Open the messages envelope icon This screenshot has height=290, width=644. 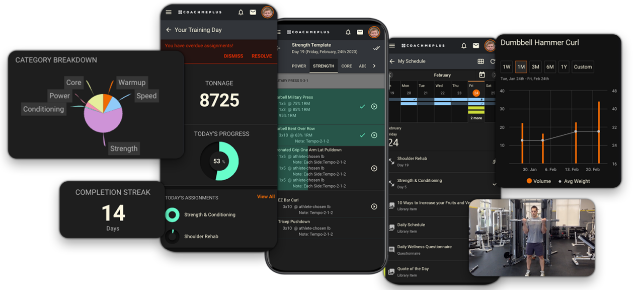point(254,12)
